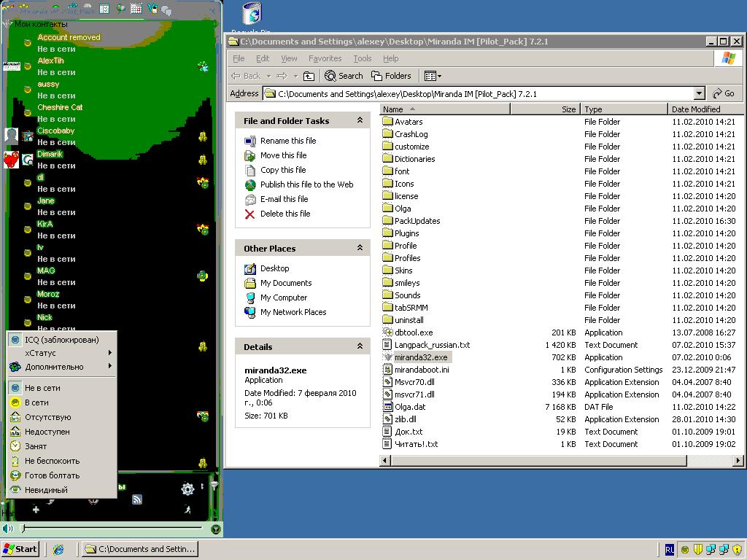
Task: Click the calendar icon in Miranda toolbar
Action: coord(136,9)
